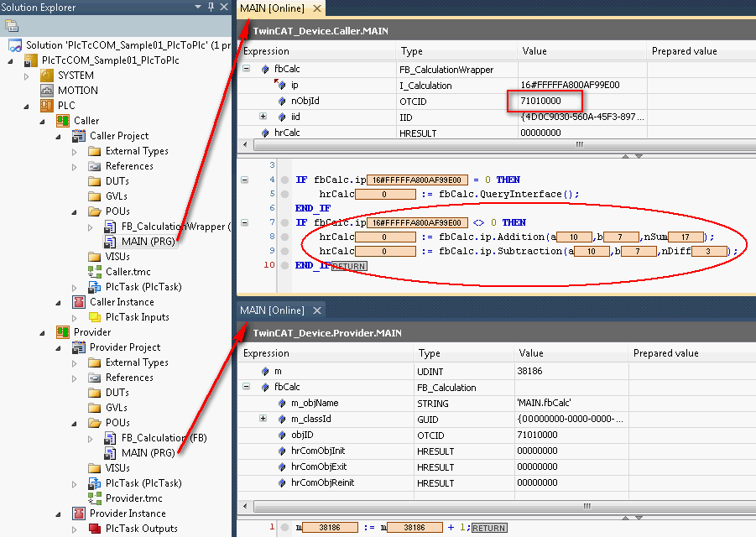The height and width of the screenshot is (537, 756).
Task: Collapse the Caller Project tree node
Action: click(59, 137)
